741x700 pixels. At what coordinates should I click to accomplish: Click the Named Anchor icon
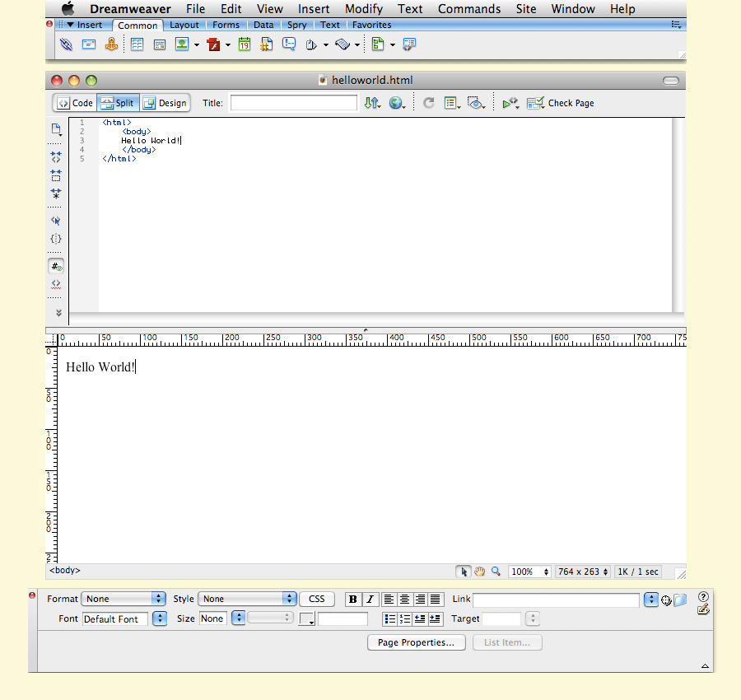point(112,44)
